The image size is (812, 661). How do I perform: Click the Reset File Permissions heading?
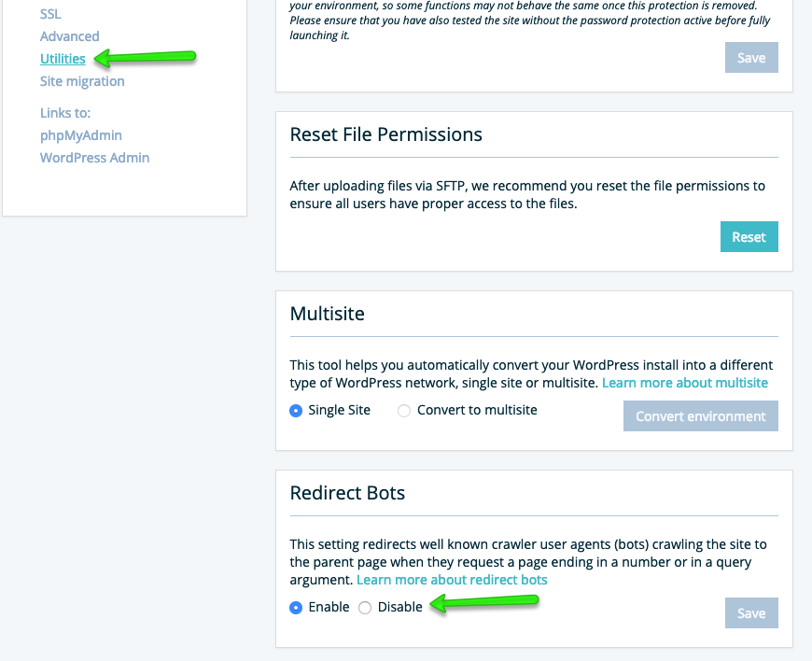[385, 134]
